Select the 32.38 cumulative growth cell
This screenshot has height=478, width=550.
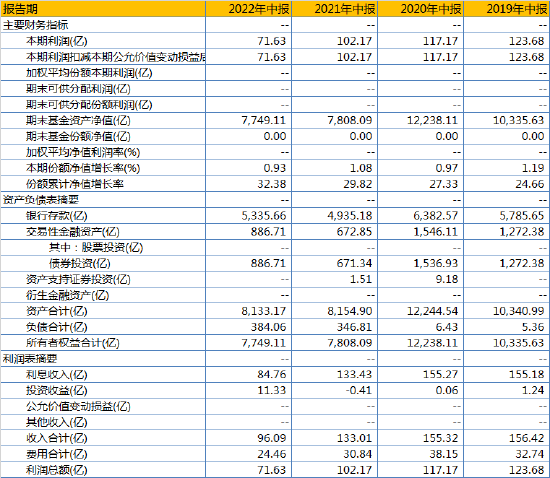249,184
